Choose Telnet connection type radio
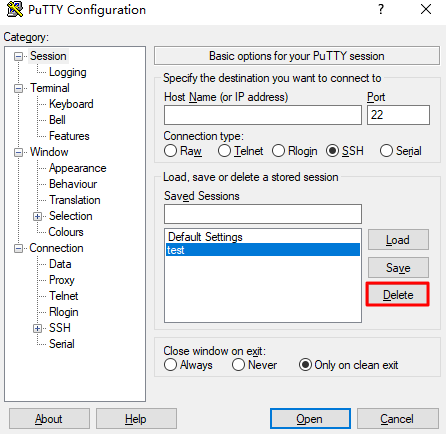 click(x=224, y=151)
